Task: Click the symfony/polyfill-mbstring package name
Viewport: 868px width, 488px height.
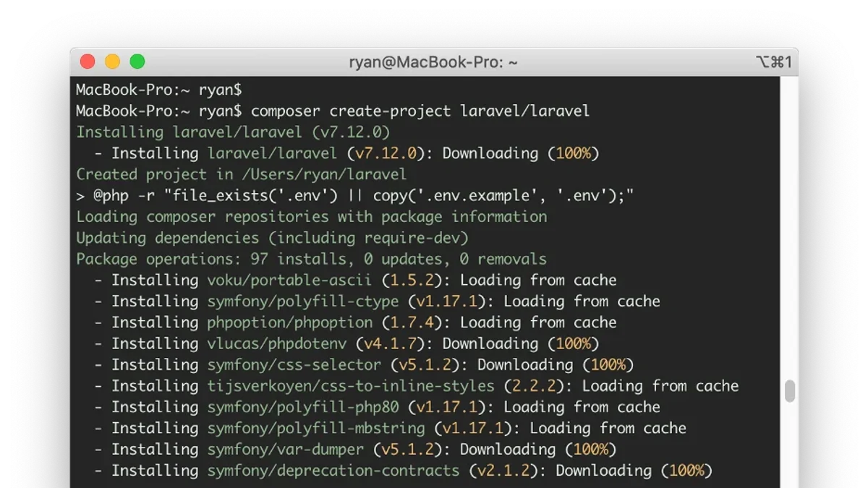Action: coord(316,428)
